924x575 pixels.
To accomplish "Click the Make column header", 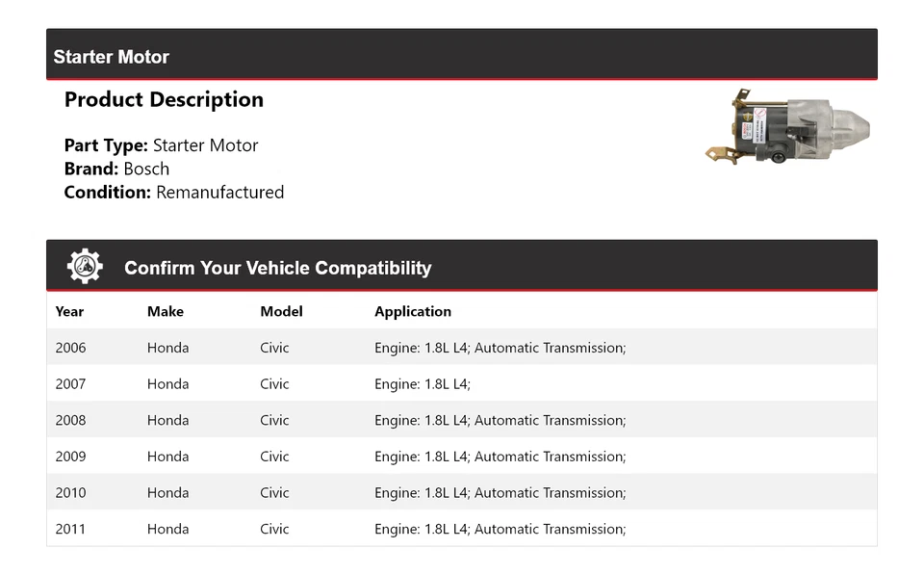I will pos(165,311).
